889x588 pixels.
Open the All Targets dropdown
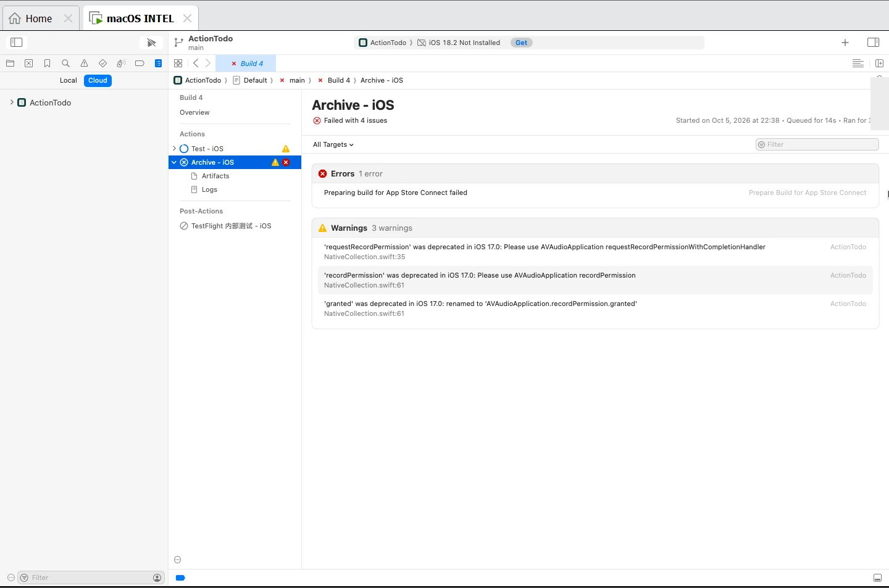(x=333, y=144)
